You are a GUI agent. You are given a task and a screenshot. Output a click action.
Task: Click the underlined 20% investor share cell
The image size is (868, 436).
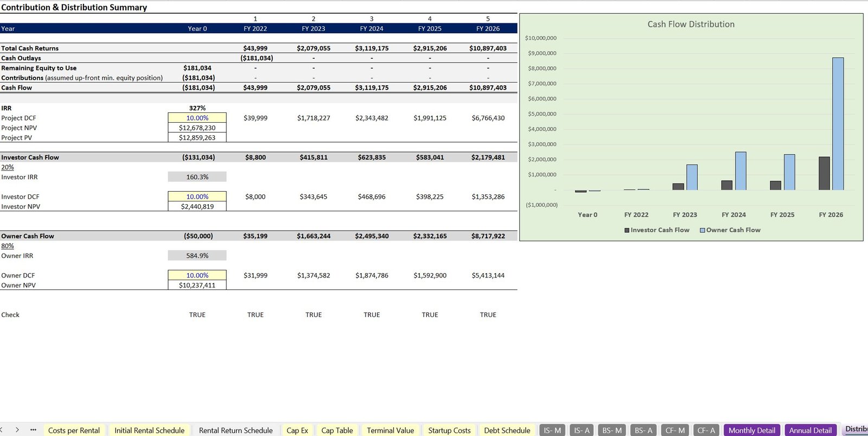[x=8, y=167]
